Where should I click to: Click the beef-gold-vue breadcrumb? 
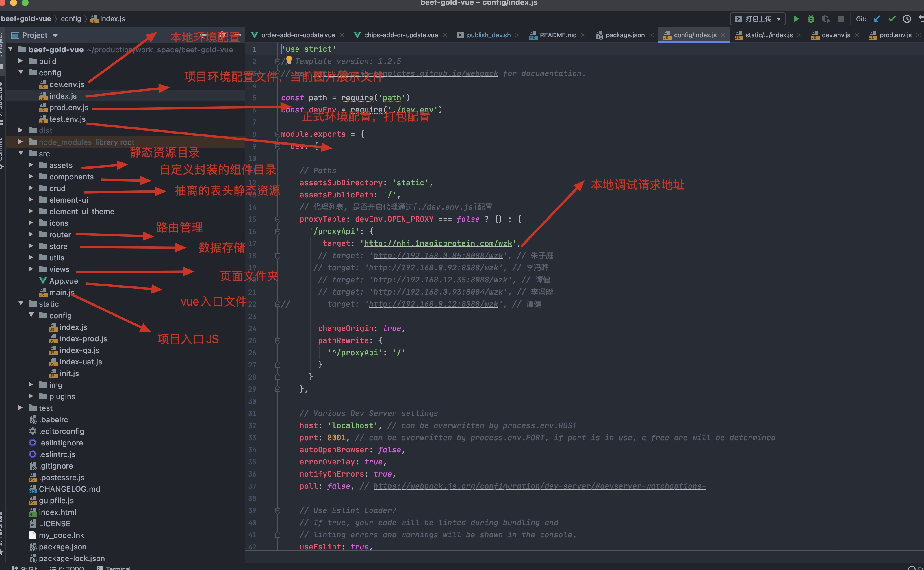[26, 19]
